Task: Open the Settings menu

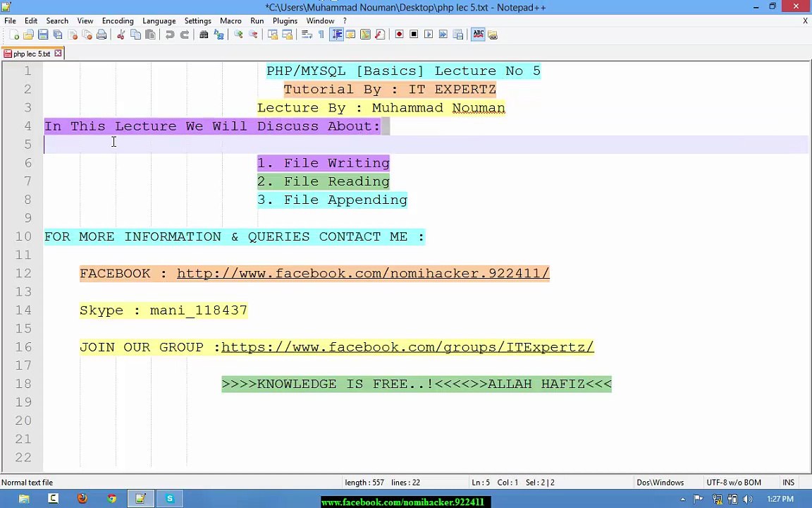Action: pos(198,20)
